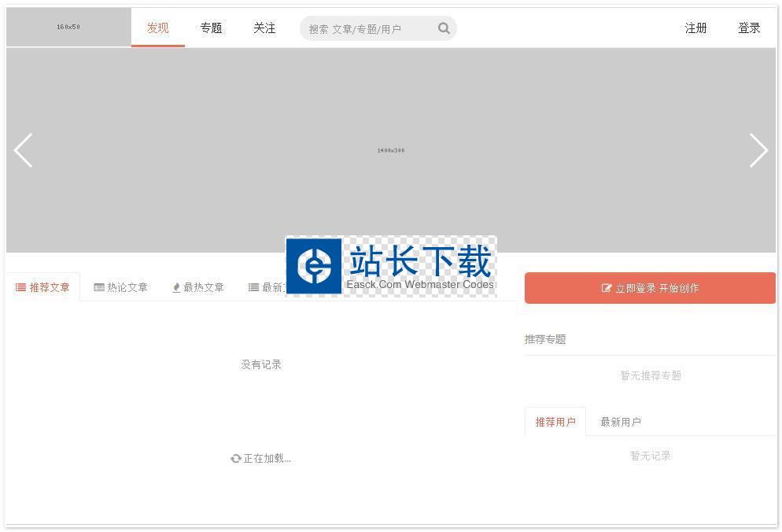Click the 登录 link

coord(749,28)
